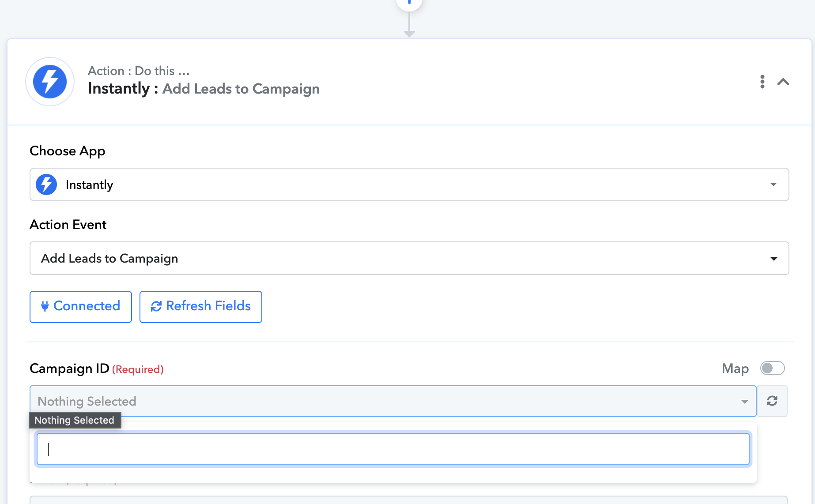
Task: Toggle the Map switch for Campaign ID
Action: [772, 368]
